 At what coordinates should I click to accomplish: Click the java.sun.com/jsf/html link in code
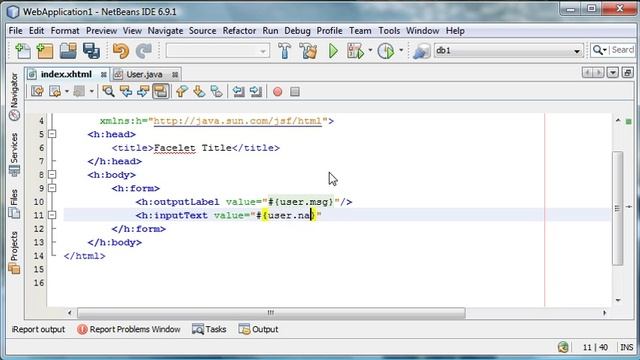pyautogui.click(x=238, y=121)
